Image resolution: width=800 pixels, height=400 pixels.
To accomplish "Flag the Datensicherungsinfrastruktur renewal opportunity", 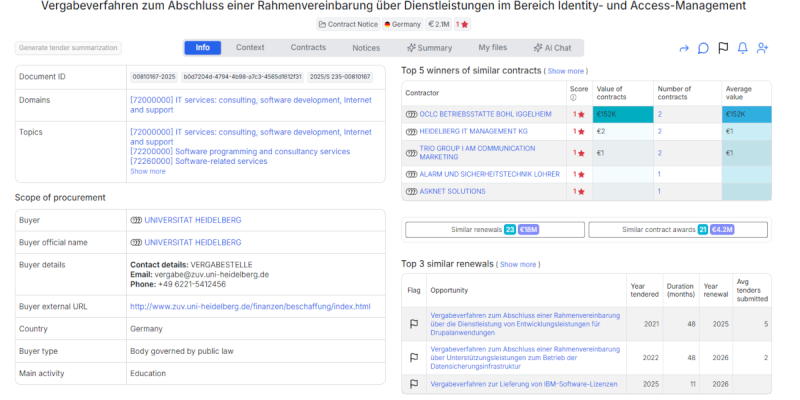I will pos(414,358).
